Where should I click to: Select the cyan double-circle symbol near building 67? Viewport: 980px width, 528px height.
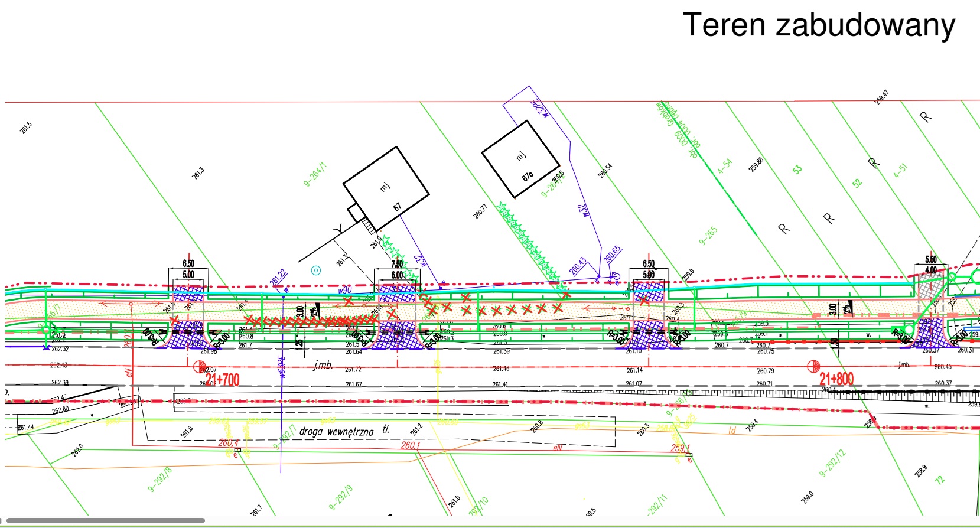pyautogui.click(x=316, y=270)
